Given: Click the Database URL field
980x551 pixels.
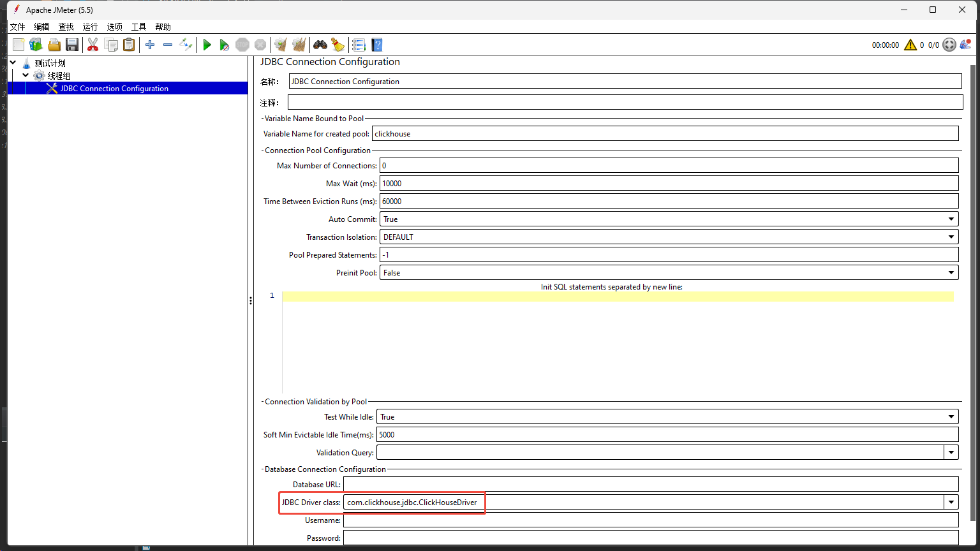Looking at the screenshot, I should click(x=651, y=484).
